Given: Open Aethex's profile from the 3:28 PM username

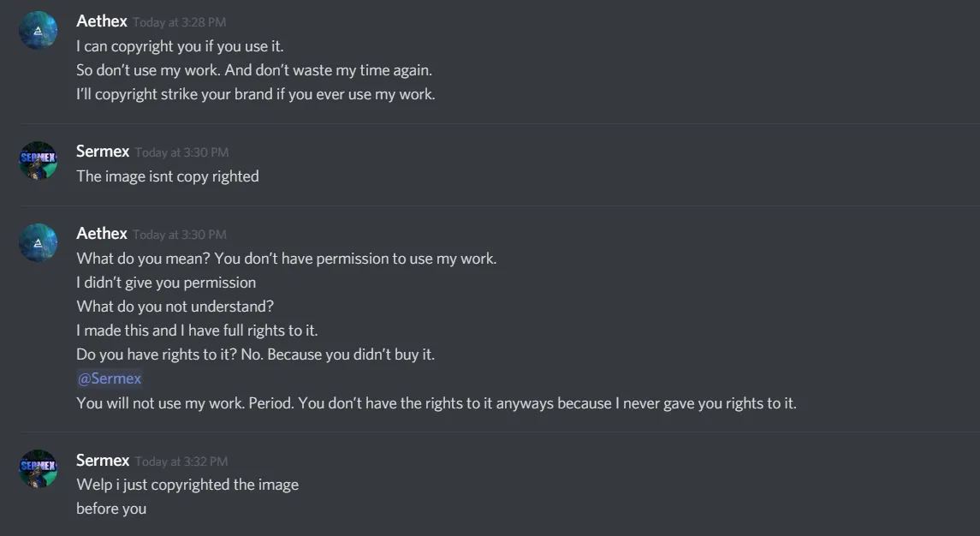Looking at the screenshot, I should (x=102, y=21).
